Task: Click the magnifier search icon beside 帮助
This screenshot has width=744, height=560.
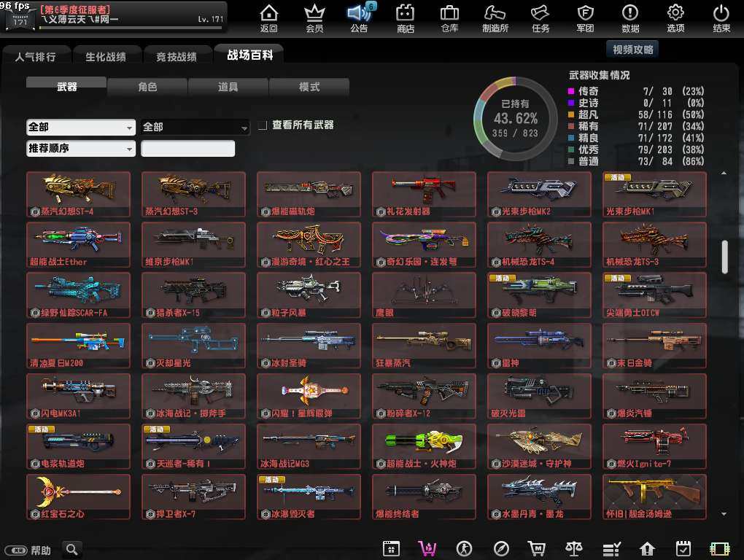Action: 72,549
